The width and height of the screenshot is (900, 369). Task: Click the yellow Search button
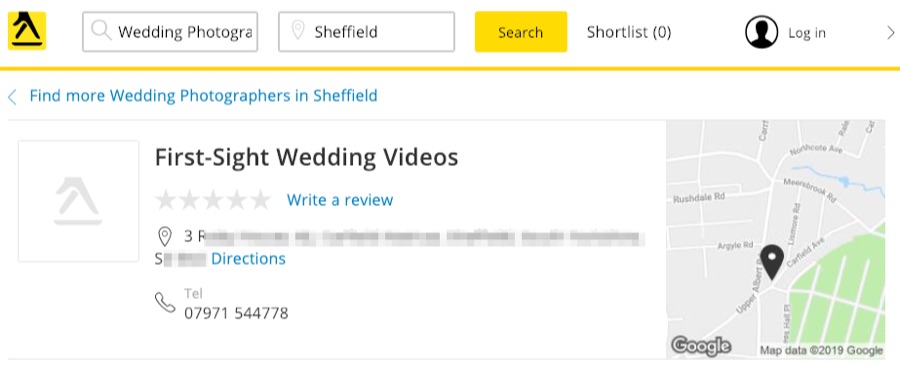click(521, 32)
